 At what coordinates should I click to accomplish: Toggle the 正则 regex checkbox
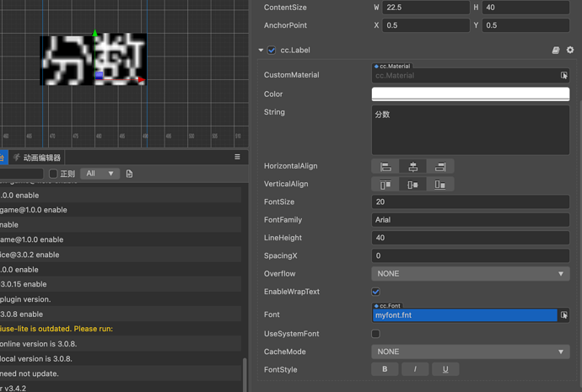53,174
